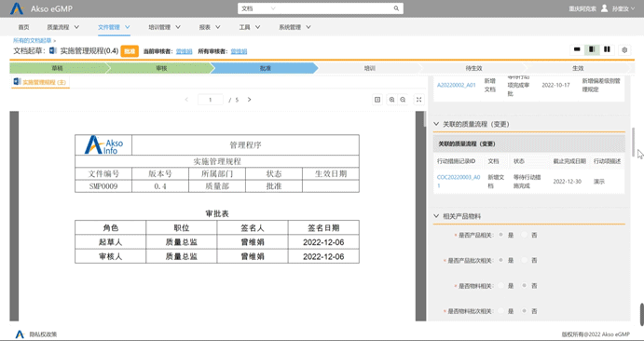Click the 2022-12-30 date cell

coord(568,182)
